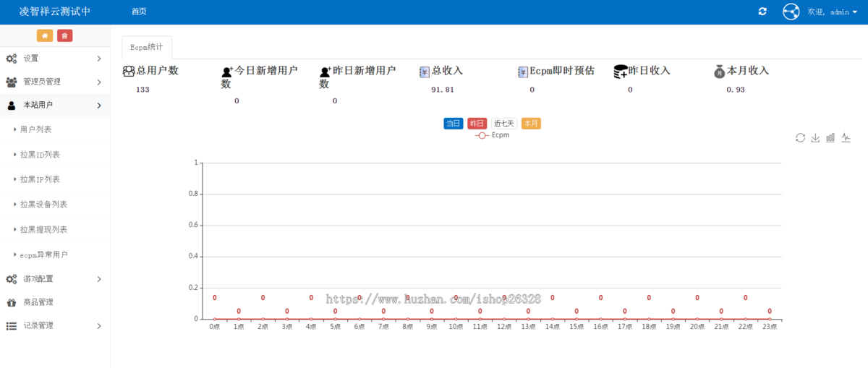
Task: Open the Ecpm统计 tab
Action: coord(147,47)
